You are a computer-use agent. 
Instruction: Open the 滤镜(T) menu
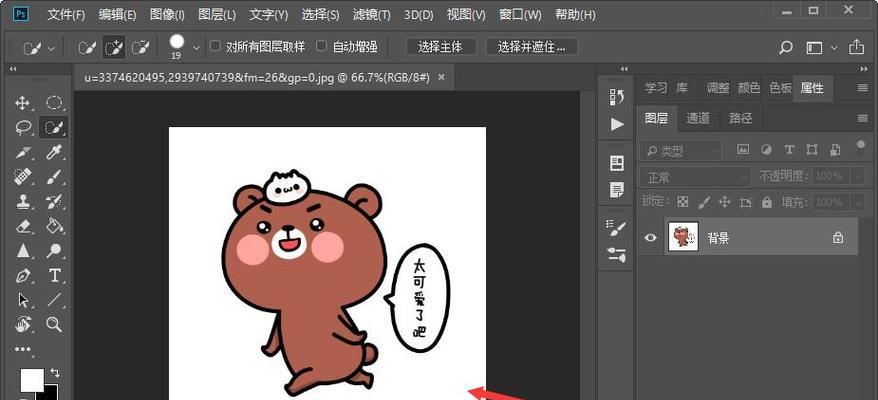(x=371, y=15)
